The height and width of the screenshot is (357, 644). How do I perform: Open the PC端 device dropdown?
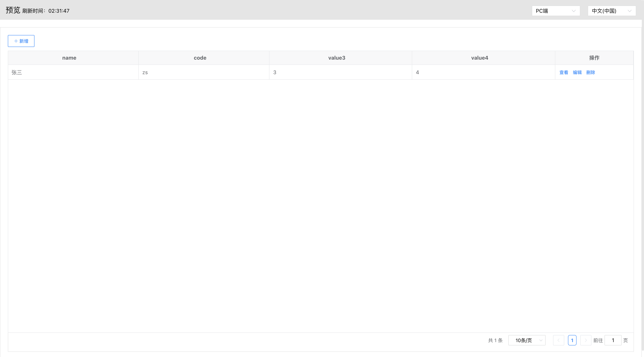click(555, 11)
